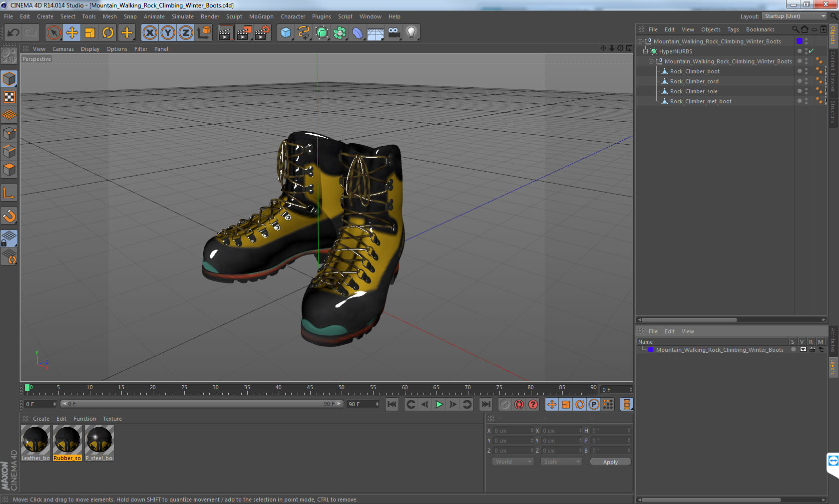
Task: Add a floor environment icon
Action: tap(376, 33)
